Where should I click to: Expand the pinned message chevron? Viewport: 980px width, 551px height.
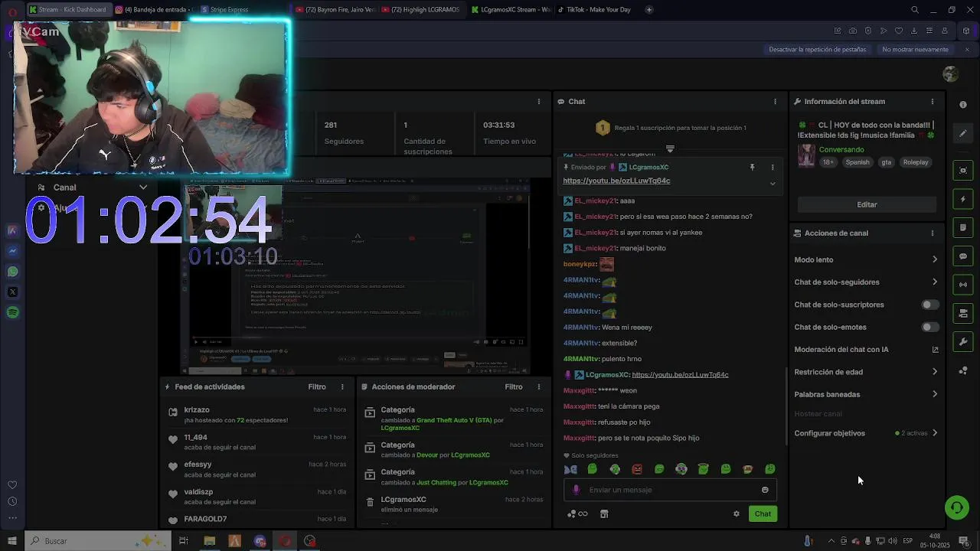773,183
